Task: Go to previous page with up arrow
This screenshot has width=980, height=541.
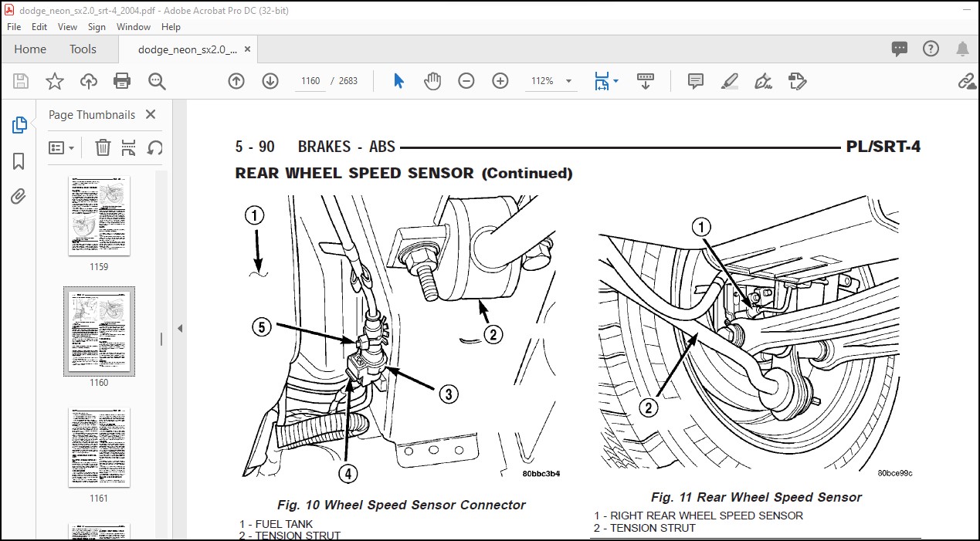Action: tap(236, 81)
